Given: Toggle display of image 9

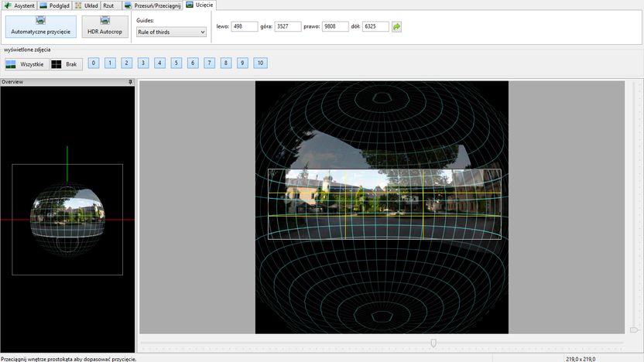Looking at the screenshot, I should click(x=242, y=63).
